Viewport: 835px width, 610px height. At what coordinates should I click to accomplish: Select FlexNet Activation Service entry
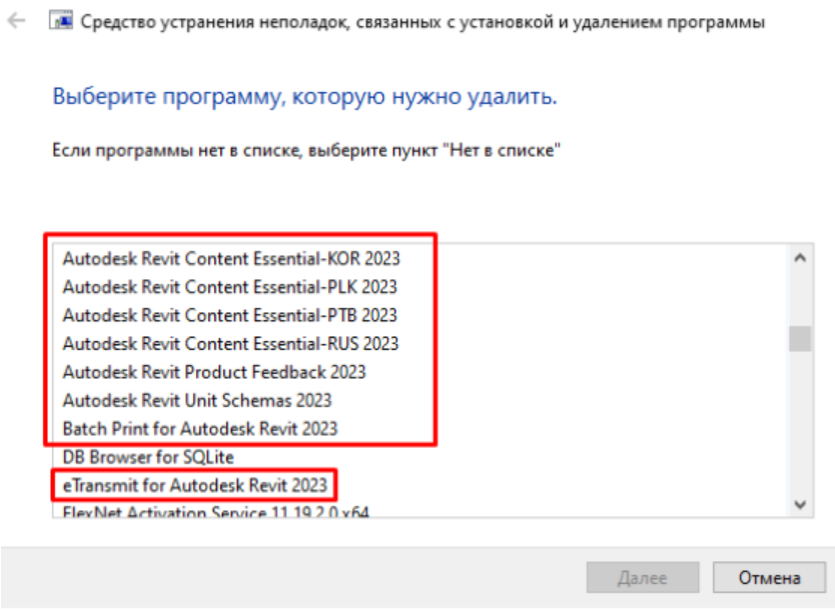(216, 511)
